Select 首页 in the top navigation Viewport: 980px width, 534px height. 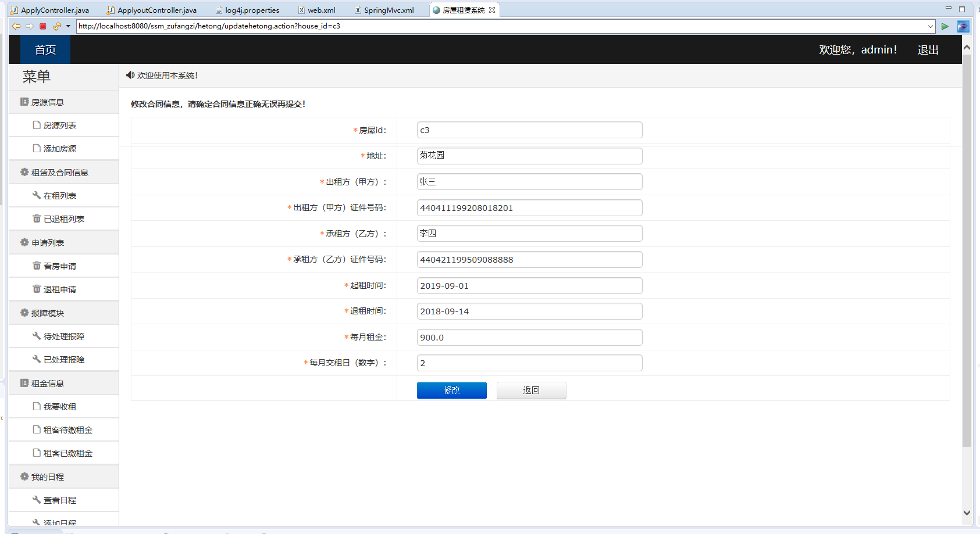(45, 49)
